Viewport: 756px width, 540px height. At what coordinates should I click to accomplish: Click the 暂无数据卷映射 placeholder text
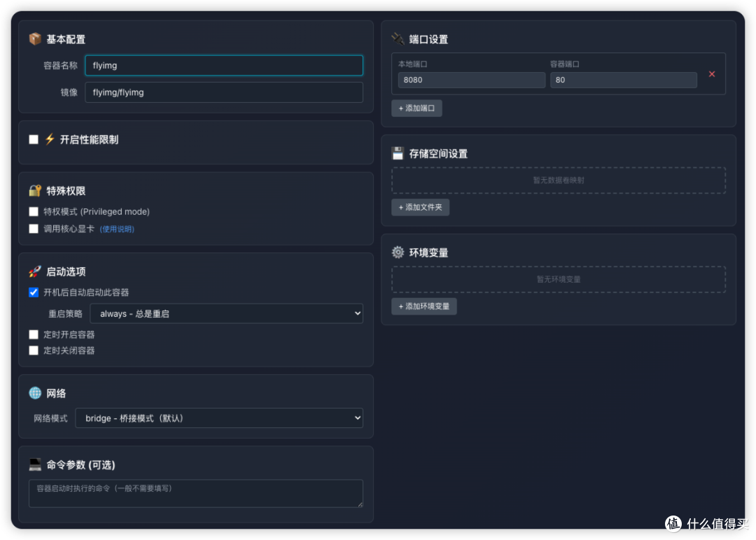559,180
